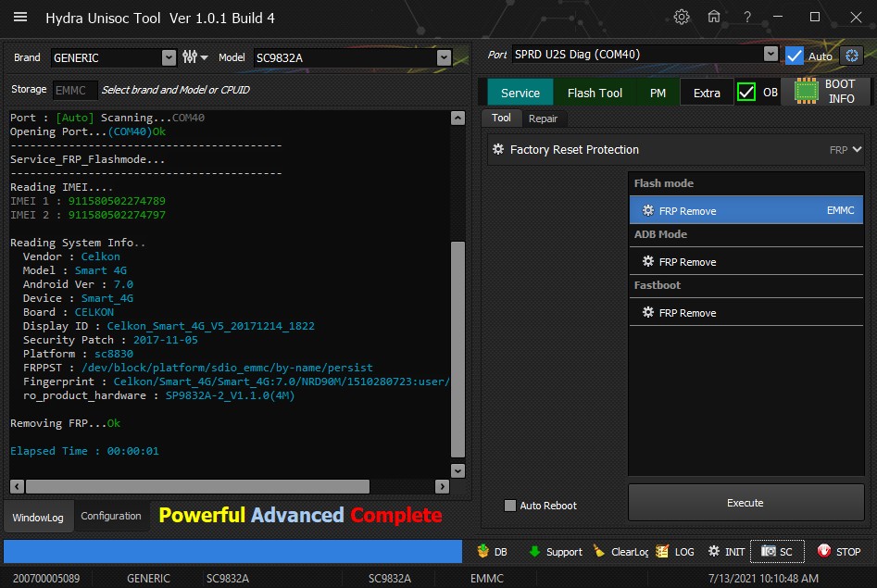Click the green Support download icon
Image resolution: width=877 pixels, height=588 pixels.
pyautogui.click(x=534, y=551)
